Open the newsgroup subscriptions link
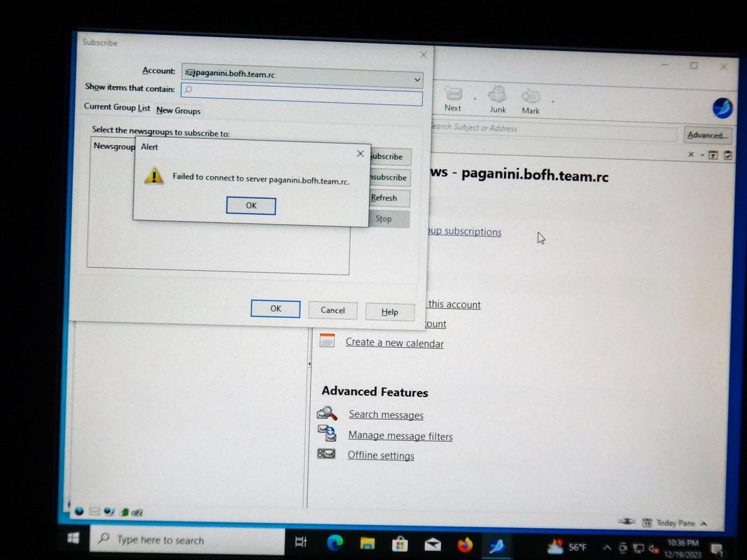747x560 pixels. 464,232
